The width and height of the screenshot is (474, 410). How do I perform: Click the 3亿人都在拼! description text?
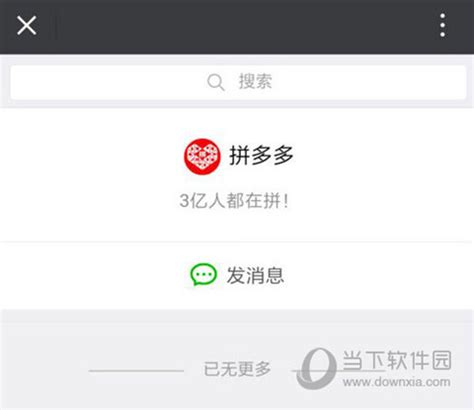234,201
